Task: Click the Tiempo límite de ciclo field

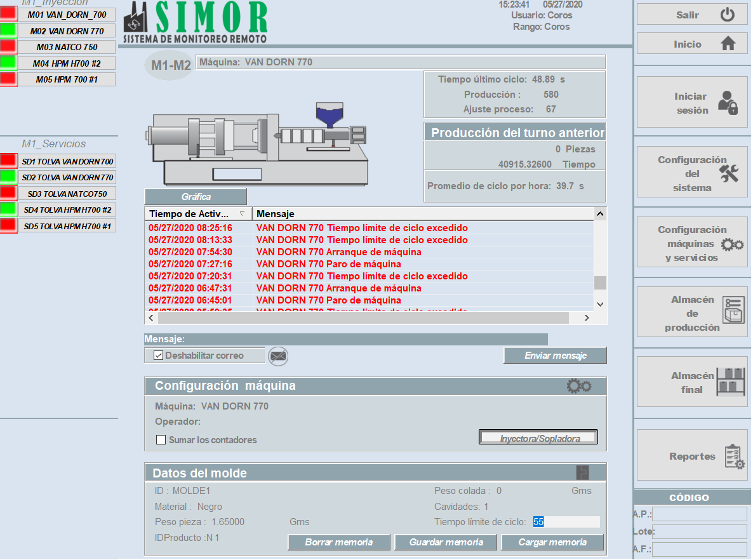Action: 566,522
